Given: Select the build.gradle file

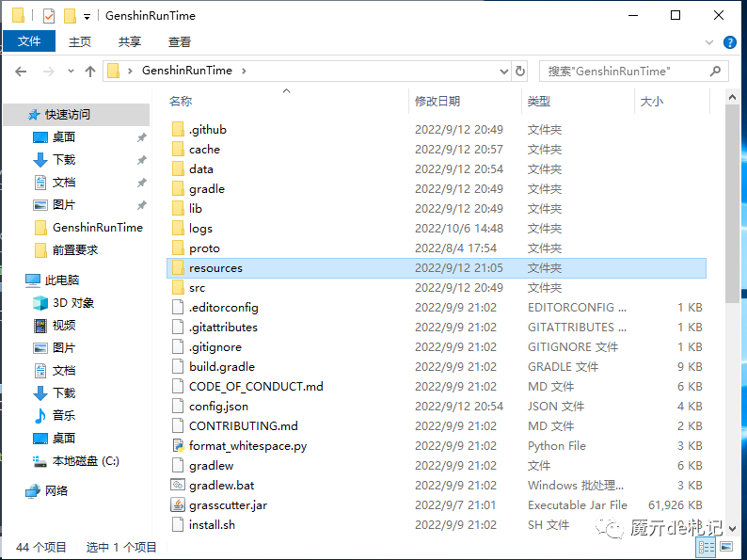Looking at the screenshot, I should pos(222,366).
